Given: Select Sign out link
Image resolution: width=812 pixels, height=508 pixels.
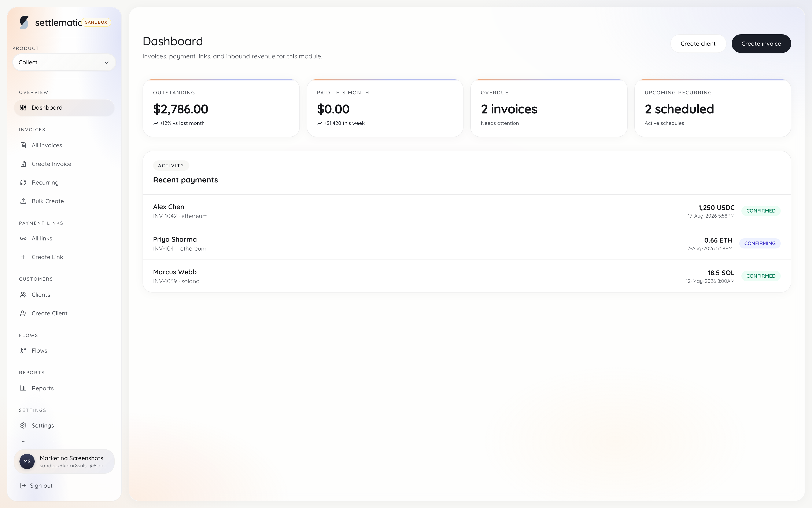Looking at the screenshot, I should pyautogui.click(x=37, y=486).
